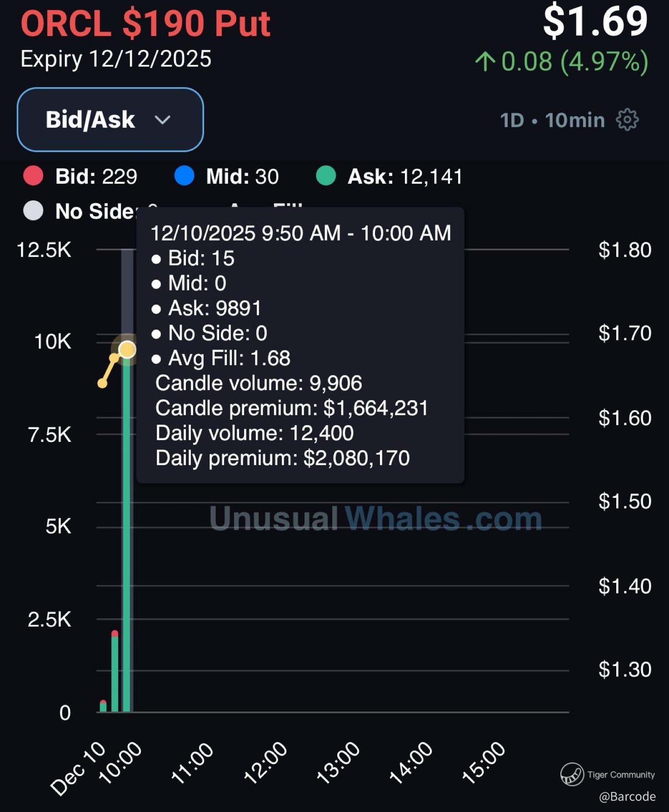Click the Tiger Community logo icon
Image resolution: width=669 pixels, height=812 pixels.
tap(572, 774)
